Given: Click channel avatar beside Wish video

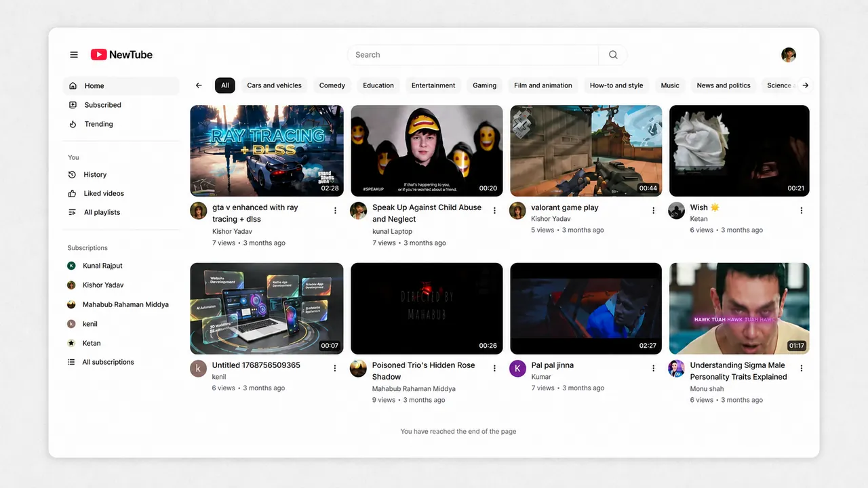Looking at the screenshot, I should [x=676, y=210].
